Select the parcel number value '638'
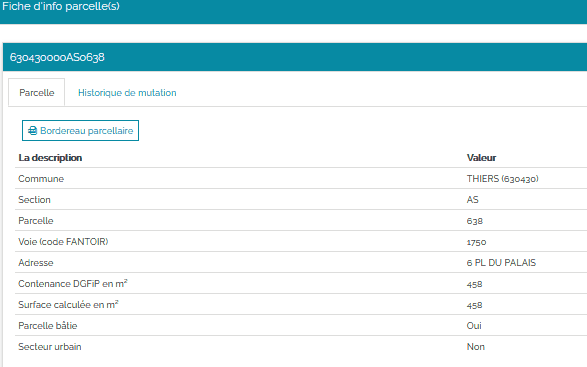 tap(475, 221)
